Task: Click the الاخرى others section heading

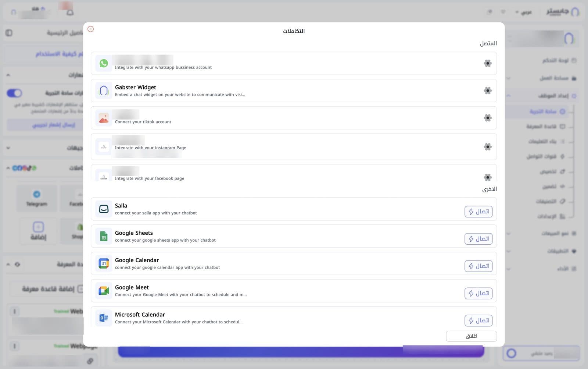Action: pyautogui.click(x=490, y=189)
